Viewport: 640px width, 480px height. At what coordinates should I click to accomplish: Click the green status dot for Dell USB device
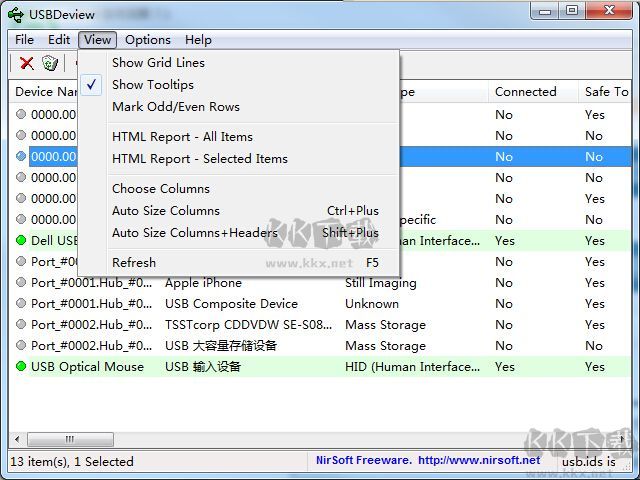tap(21, 240)
